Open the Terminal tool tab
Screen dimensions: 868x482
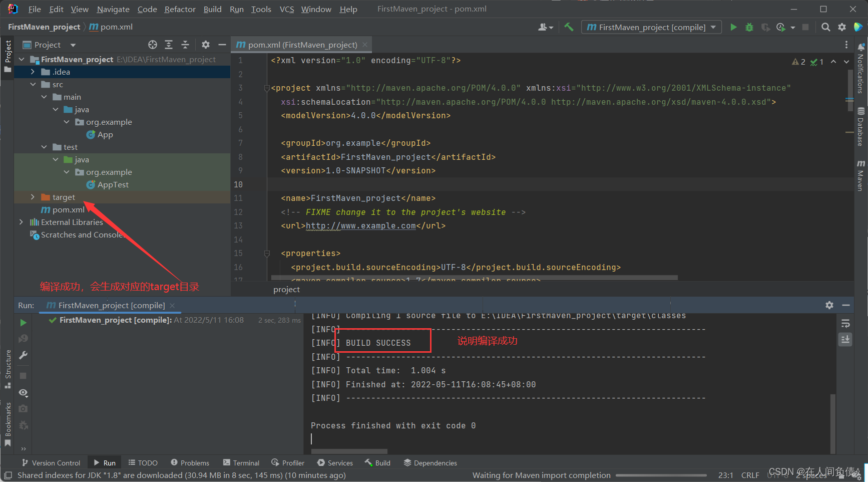(241, 463)
